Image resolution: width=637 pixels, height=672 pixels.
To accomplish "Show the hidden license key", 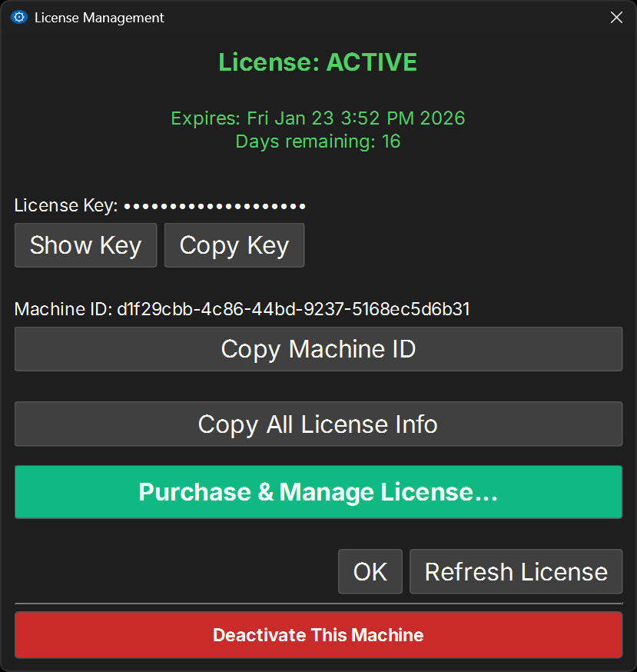I will (x=85, y=245).
